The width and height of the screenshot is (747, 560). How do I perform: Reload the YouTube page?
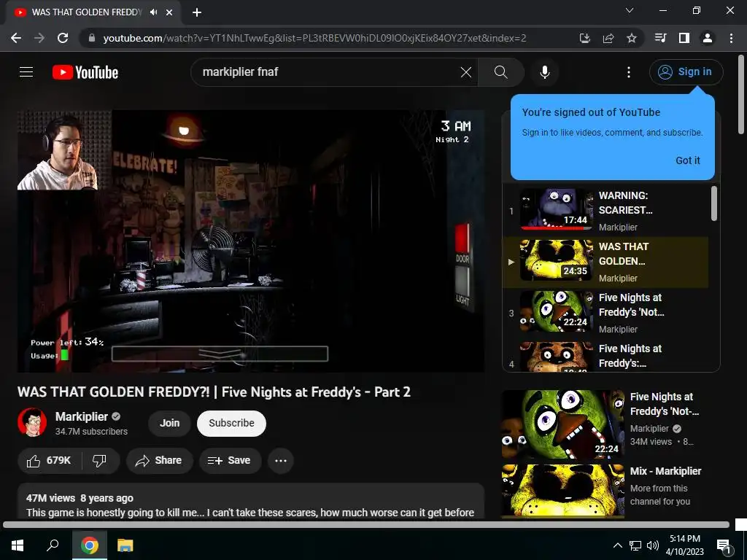63,38
